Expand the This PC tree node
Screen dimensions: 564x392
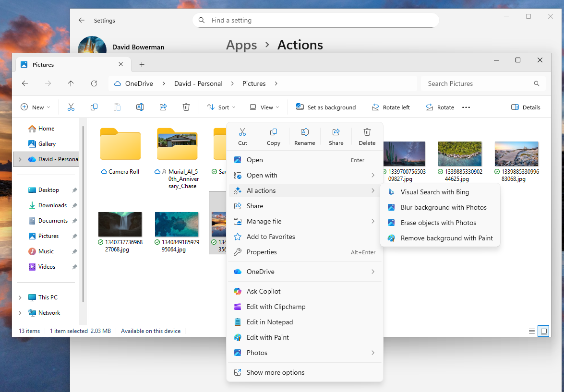20,297
